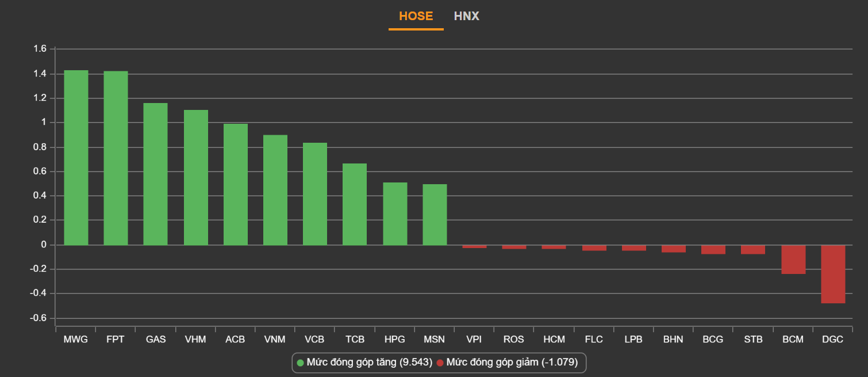The image size is (868, 377).
Task: Click the STB axis label
Action: tap(753, 340)
